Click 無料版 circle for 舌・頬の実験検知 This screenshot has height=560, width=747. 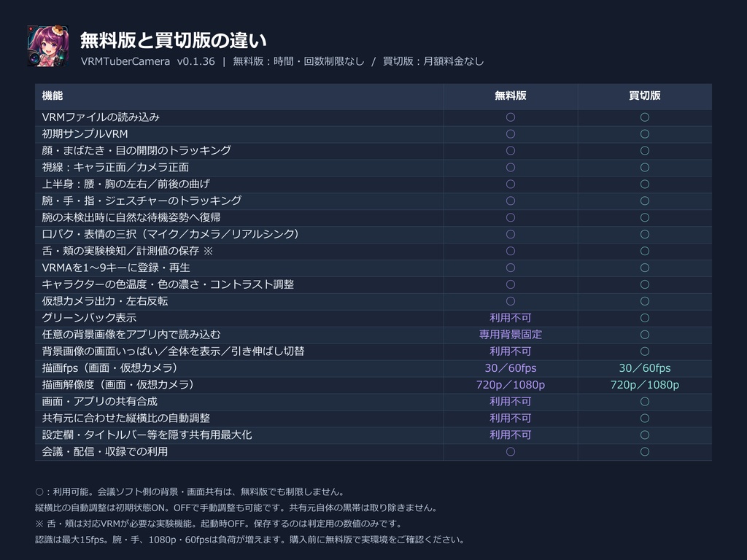pyautogui.click(x=510, y=251)
